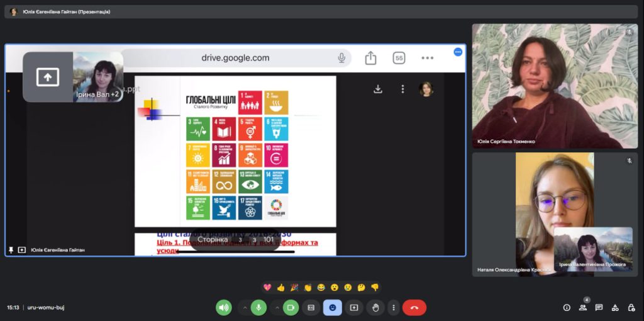Open meeting details info
The width and height of the screenshot is (644, 321).
[x=567, y=307]
